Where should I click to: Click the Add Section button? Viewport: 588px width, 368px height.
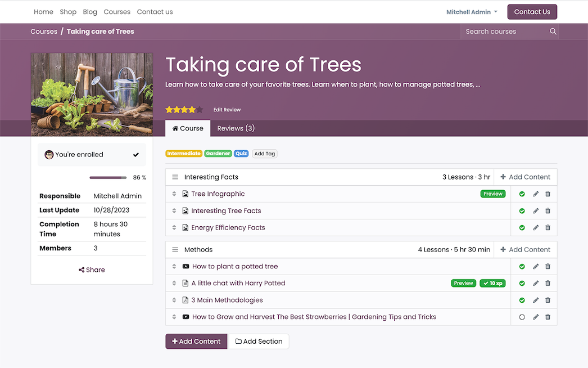click(259, 341)
